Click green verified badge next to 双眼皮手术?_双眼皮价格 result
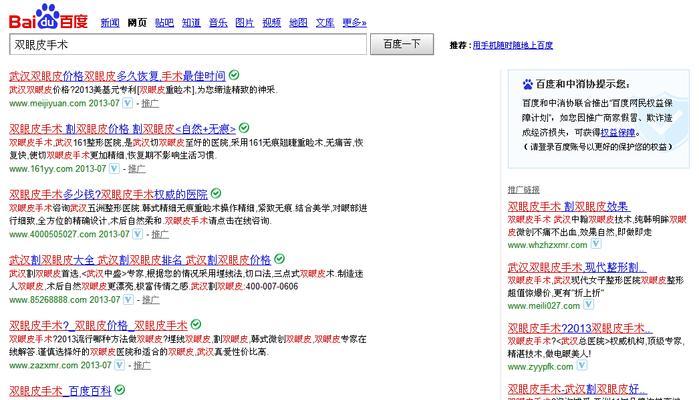Viewport: 699px width, 400px height. [x=196, y=324]
